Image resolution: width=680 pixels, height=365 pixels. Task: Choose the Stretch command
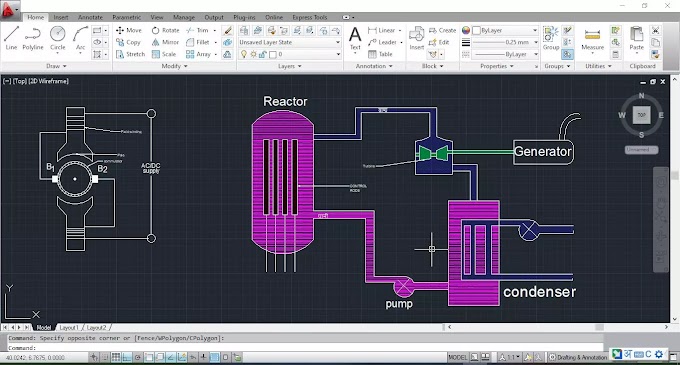click(131, 54)
